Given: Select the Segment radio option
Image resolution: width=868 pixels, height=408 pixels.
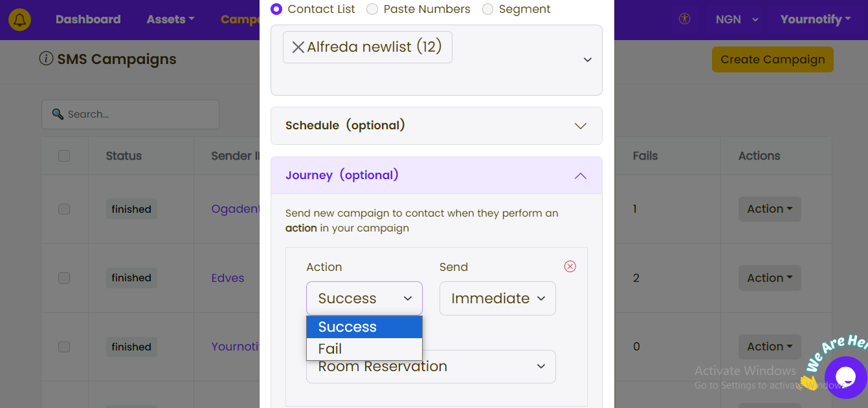Looking at the screenshot, I should (487, 9).
